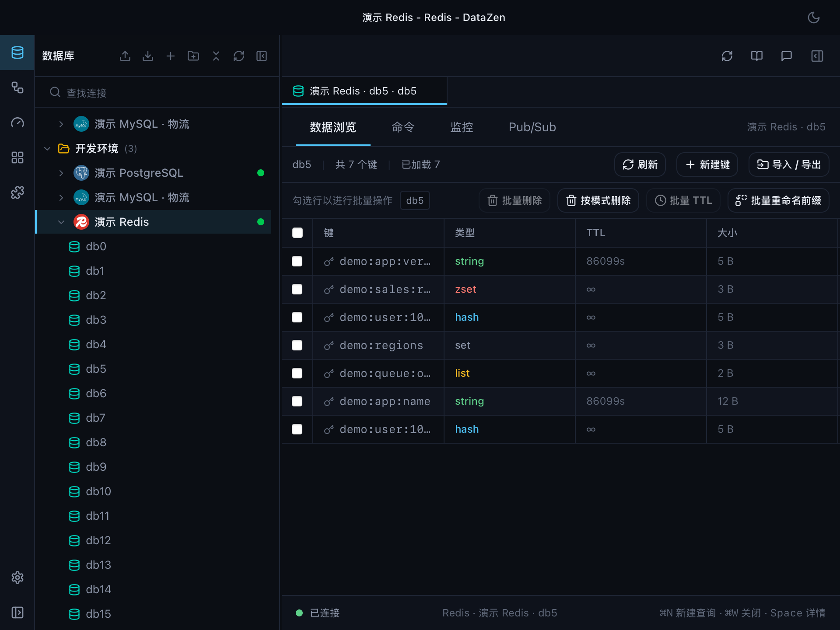
Task: Focus the 查找连接 search field
Action: coord(157,92)
